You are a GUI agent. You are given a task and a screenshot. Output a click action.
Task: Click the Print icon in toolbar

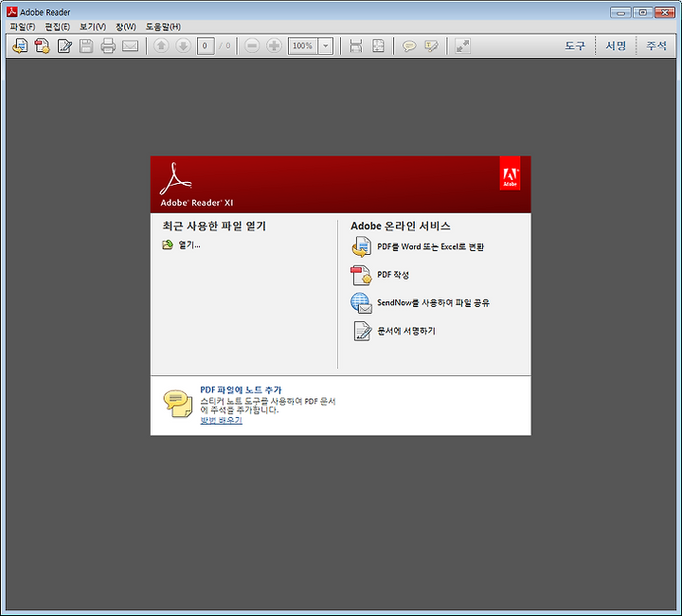tap(108, 45)
